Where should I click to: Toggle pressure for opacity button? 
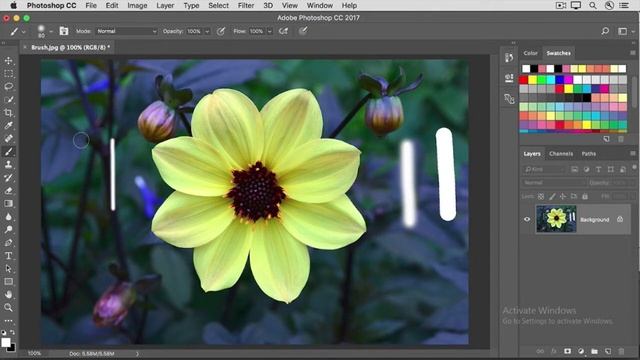[x=221, y=31]
